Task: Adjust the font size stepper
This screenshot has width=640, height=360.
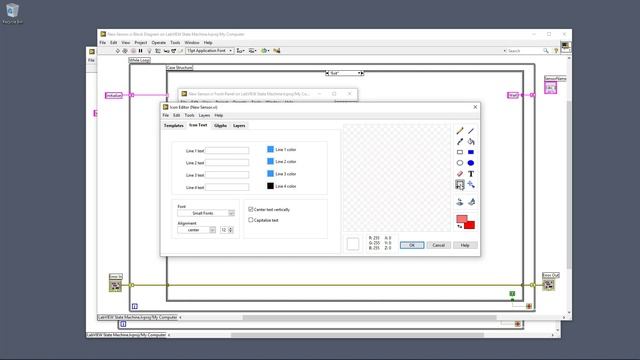Action: click(x=231, y=230)
